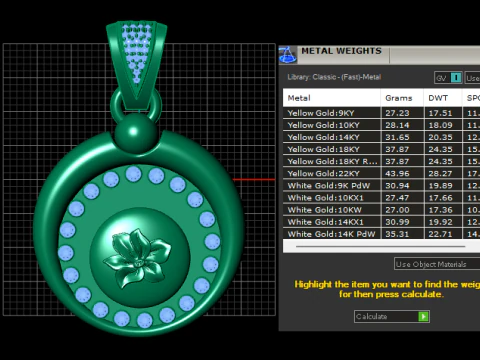Click the Library: Classic - (Fast)-Metal label
The height and width of the screenshot is (360, 480).
point(334,77)
